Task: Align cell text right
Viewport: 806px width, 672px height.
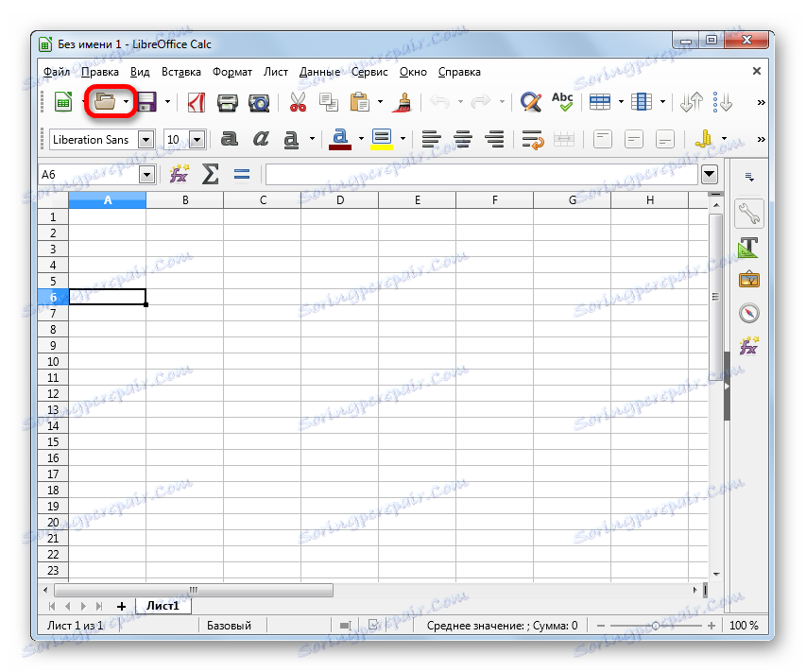Action: [x=494, y=139]
